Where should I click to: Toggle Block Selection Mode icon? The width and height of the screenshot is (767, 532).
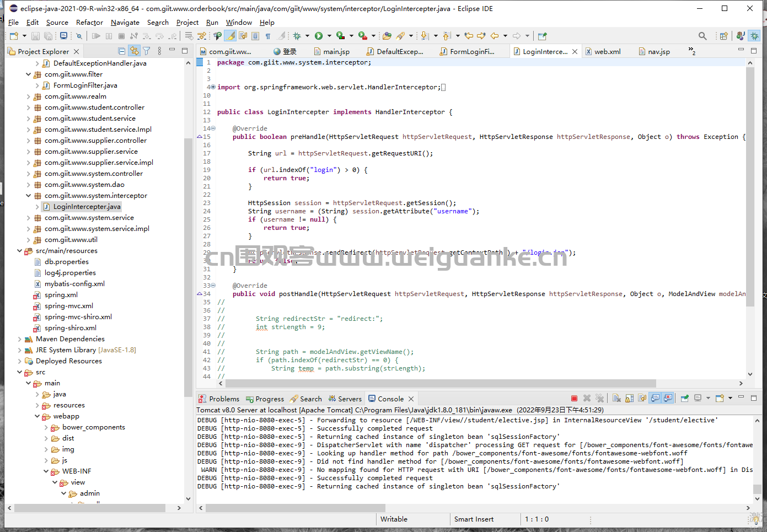tap(255, 36)
